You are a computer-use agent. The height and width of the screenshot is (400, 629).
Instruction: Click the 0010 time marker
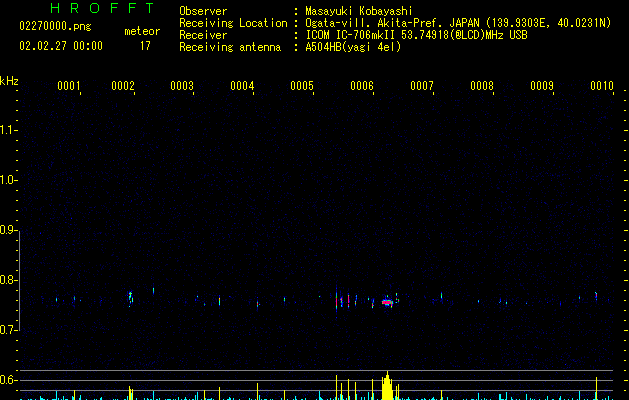(x=602, y=85)
